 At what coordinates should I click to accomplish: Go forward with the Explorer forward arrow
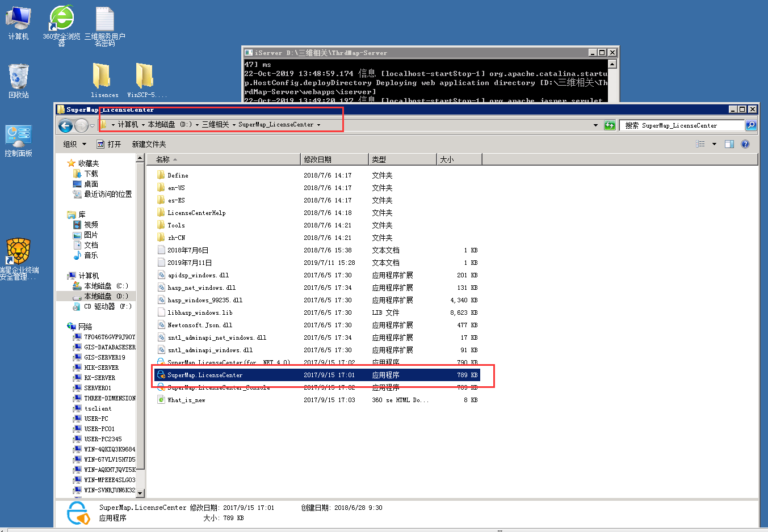point(82,125)
